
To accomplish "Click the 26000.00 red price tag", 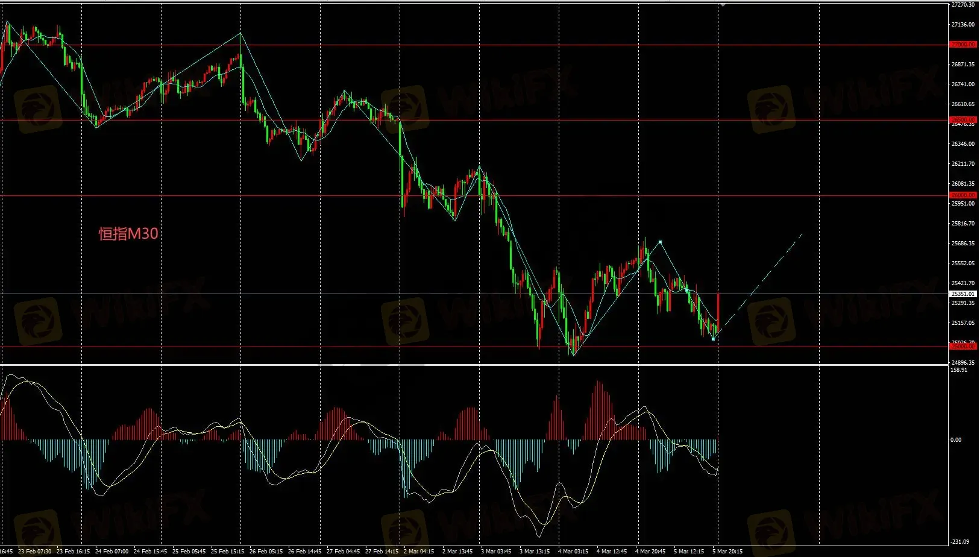I will (963, 195).
